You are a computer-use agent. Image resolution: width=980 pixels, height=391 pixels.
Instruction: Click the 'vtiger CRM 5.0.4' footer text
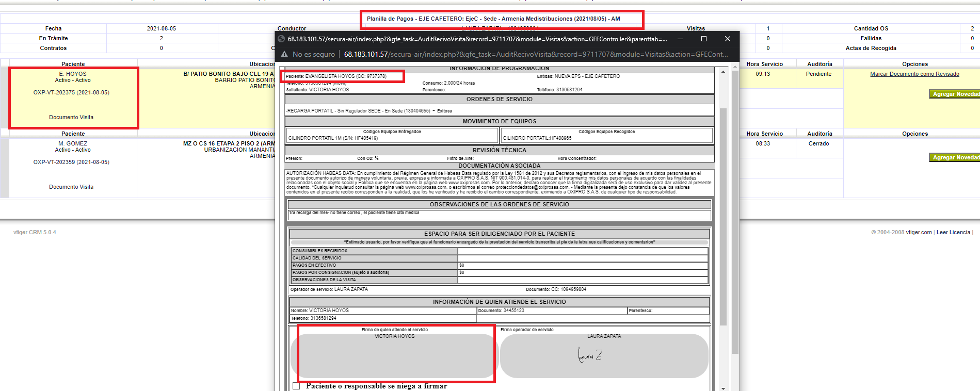click(x=35, y=232)
